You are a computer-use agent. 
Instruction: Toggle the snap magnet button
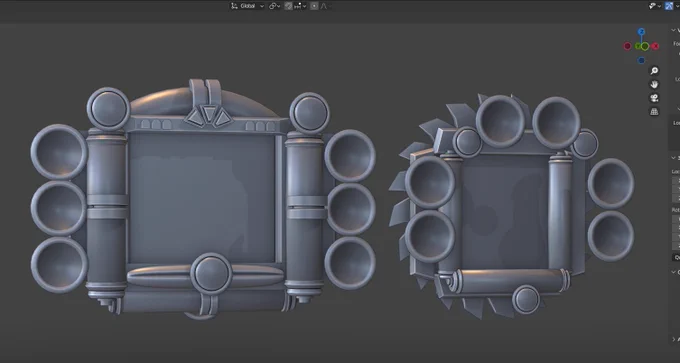click(x=288, y=6)
